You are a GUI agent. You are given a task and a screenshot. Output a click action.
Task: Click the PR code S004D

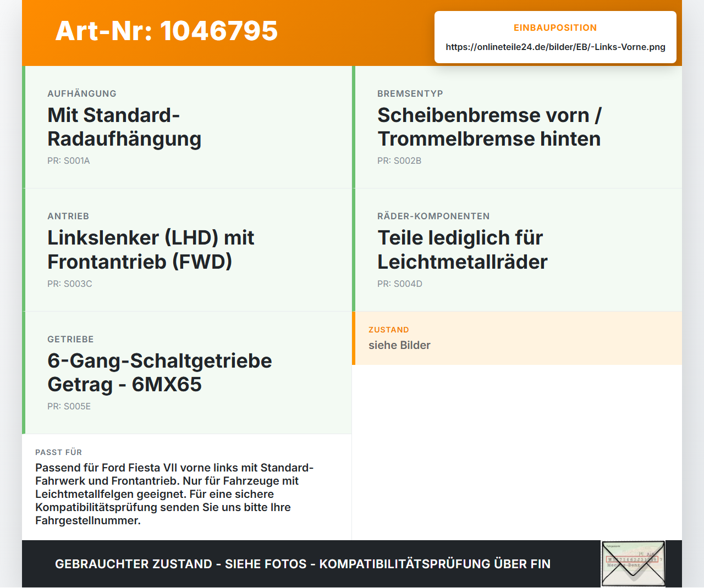pos(400,284)
